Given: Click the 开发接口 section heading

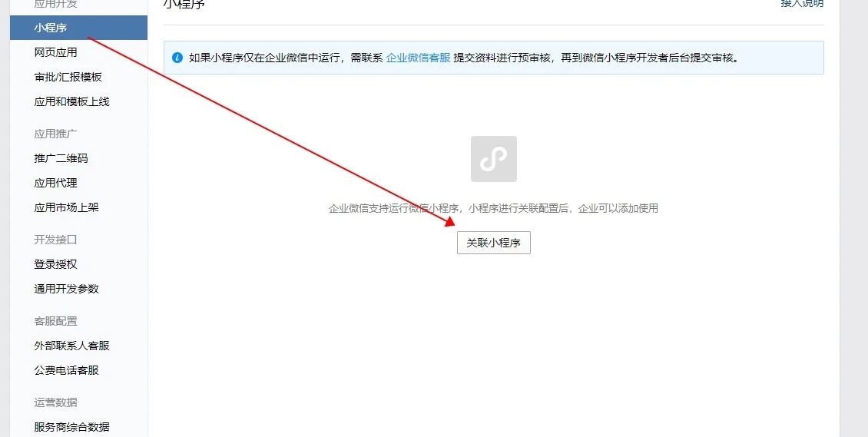Looking at the screenshot, I should 55,240.
